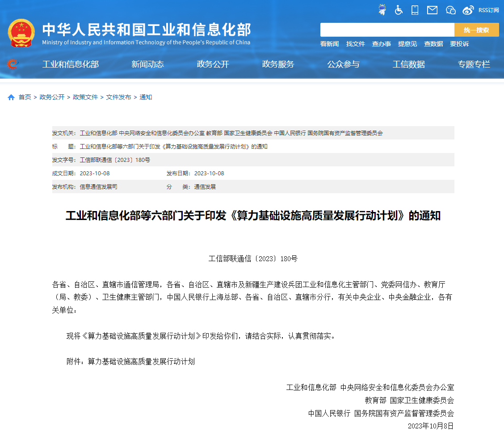Open the 找文件 quick link
The height and width of the screenshot is (432, 504).
pyautogui.click(x=356, y=44)
